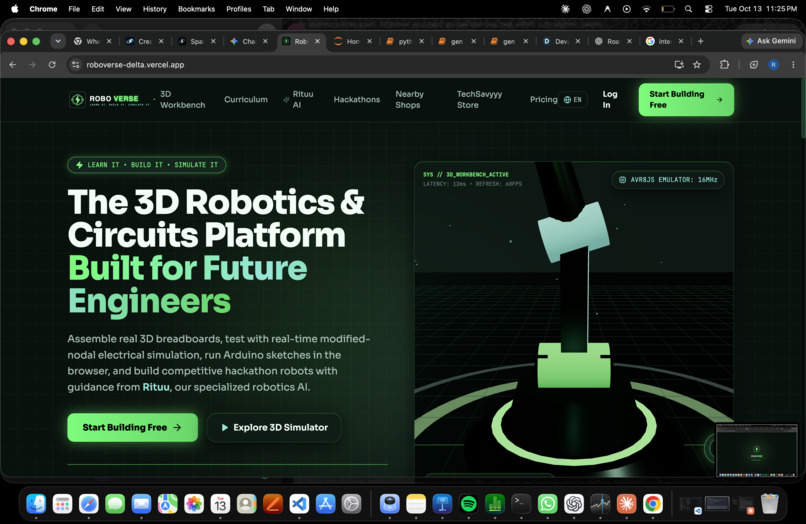Image resolution: width=806 pixels, height=524 pixels.
Task: Open Control Center in the menu bar
Action: pos(708,9)
